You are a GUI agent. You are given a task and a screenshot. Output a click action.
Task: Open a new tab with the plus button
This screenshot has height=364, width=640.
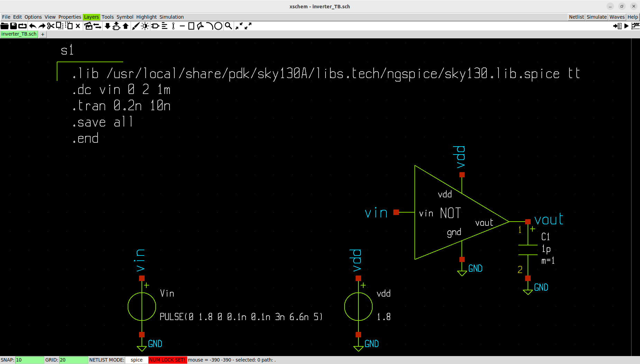(43, 34)
